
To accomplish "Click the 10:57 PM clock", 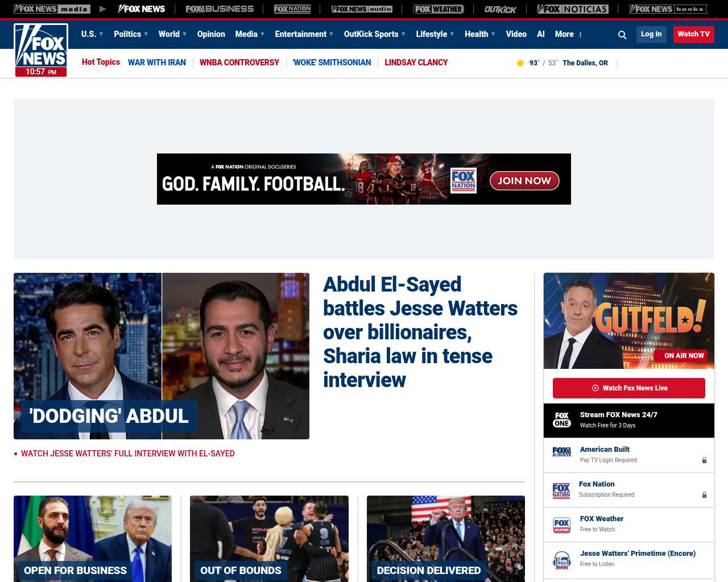I will tap(41, 72).
